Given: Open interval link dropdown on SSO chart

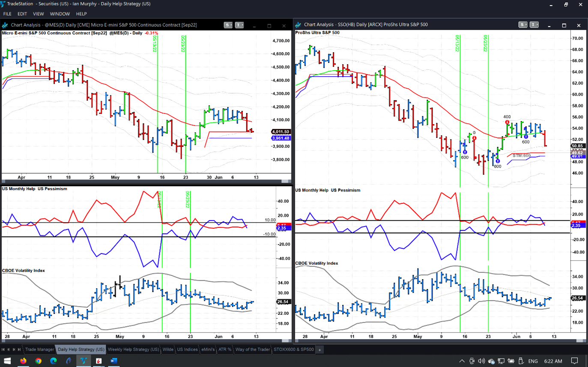Looking at the screenshot, I should click(534, 25).
